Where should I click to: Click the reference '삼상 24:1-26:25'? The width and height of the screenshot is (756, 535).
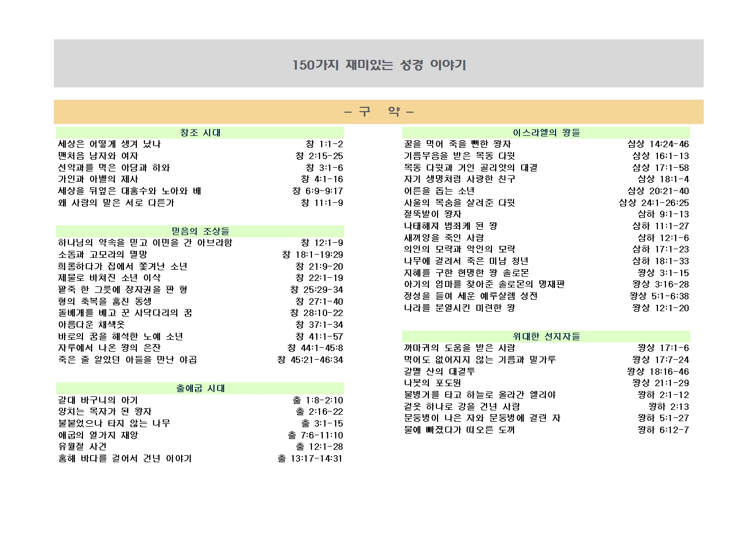click(654, 203)
